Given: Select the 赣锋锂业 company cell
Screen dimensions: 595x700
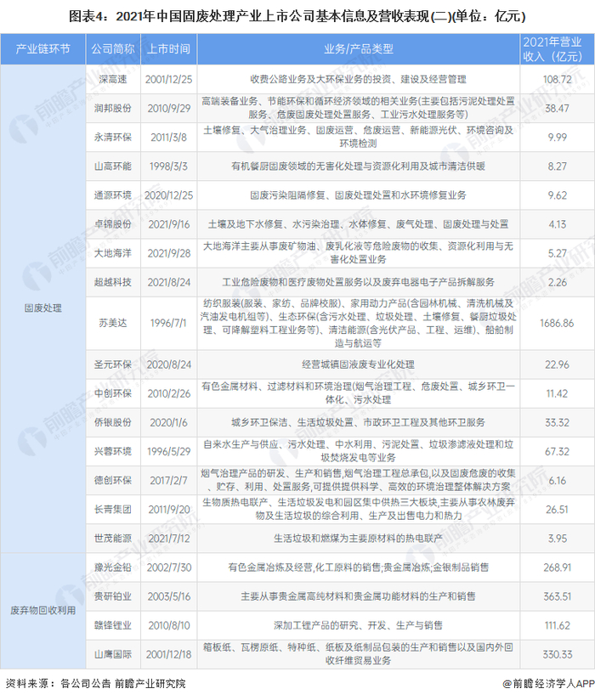Looking at the screenshot, I should click(113, 625).
